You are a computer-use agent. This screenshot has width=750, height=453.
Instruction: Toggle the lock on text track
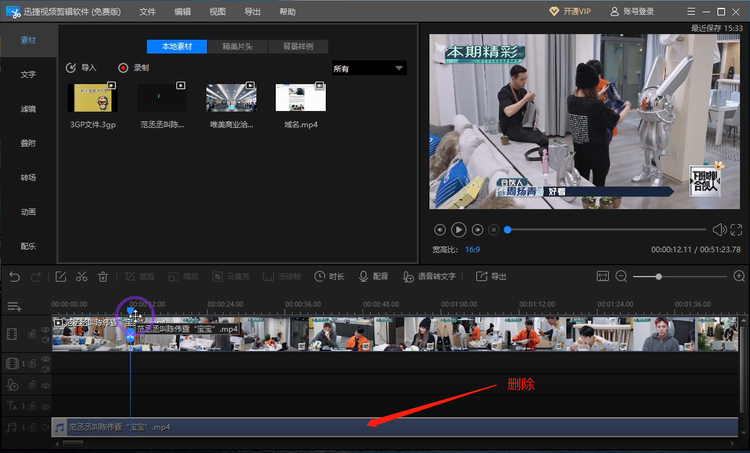[32, 406]
